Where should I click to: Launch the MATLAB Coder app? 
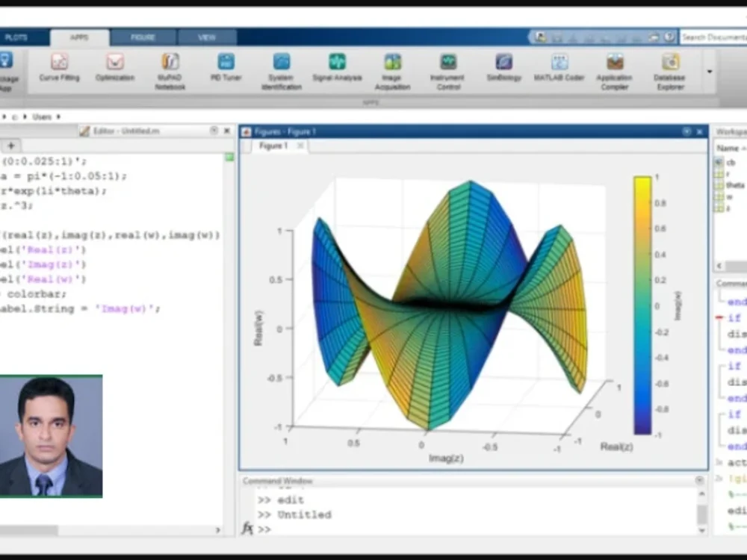click(x=560, y=68)
